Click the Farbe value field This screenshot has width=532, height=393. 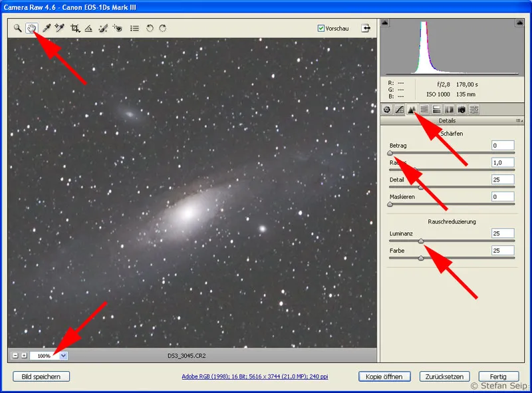tap(503, 251)
